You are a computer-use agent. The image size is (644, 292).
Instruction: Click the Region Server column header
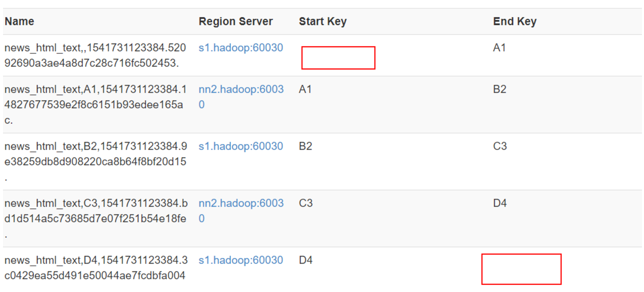pos(236,21)
